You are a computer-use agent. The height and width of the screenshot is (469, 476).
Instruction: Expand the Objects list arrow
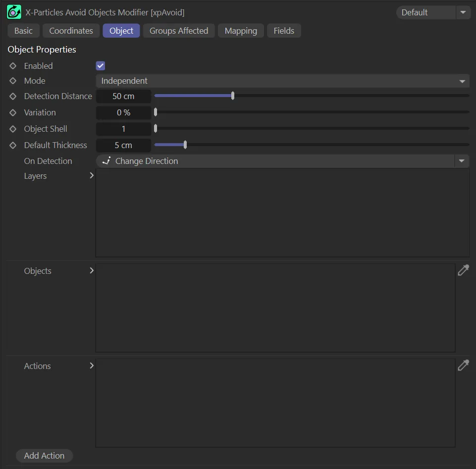pos(91,270)
